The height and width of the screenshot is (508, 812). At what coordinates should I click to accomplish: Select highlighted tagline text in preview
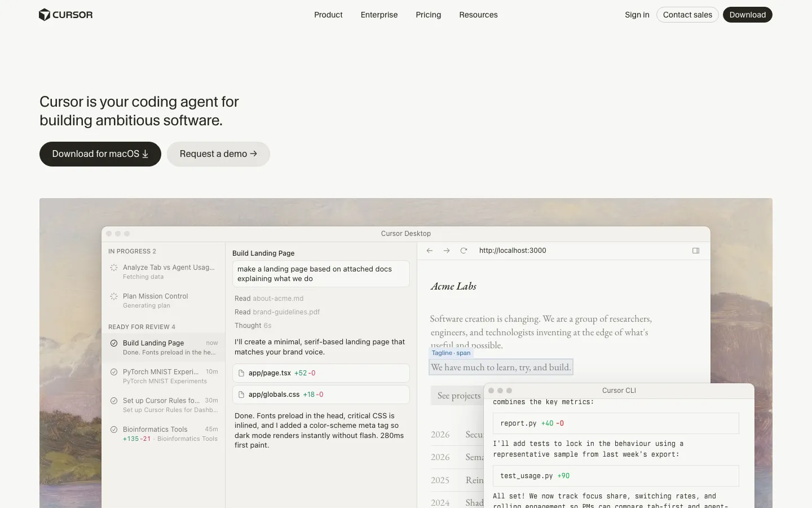(x=501, y=367)
